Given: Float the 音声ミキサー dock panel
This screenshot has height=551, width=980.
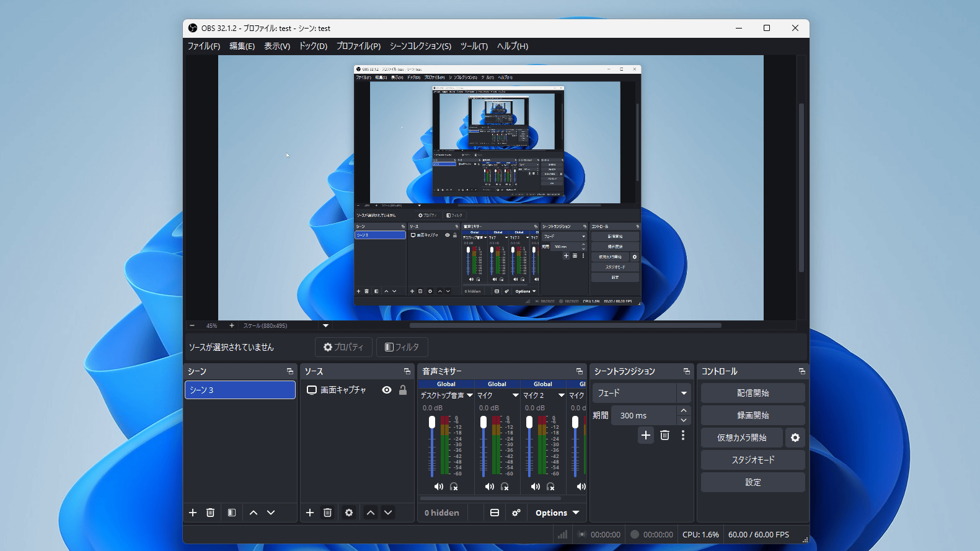Looking at the screenshot, I should coord(580,371).
